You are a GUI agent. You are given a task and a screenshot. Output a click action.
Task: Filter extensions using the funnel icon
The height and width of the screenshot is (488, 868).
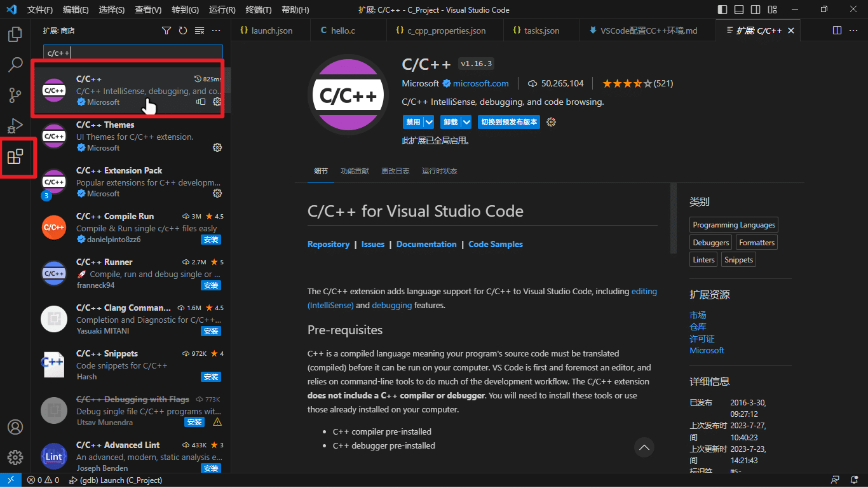coord(166,30)
